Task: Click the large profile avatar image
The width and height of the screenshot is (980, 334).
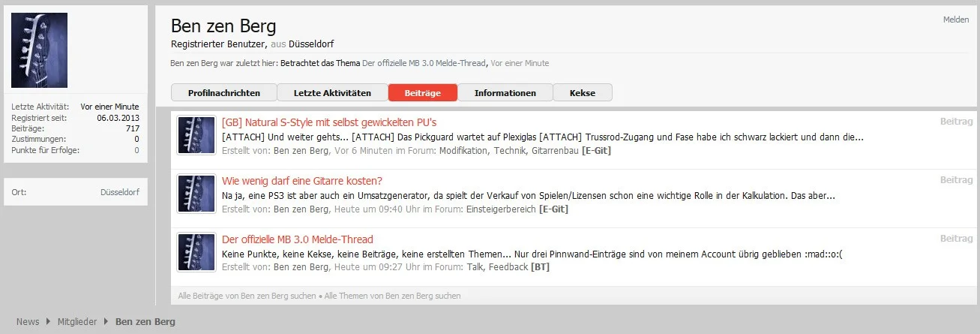Action: (39, 50)
